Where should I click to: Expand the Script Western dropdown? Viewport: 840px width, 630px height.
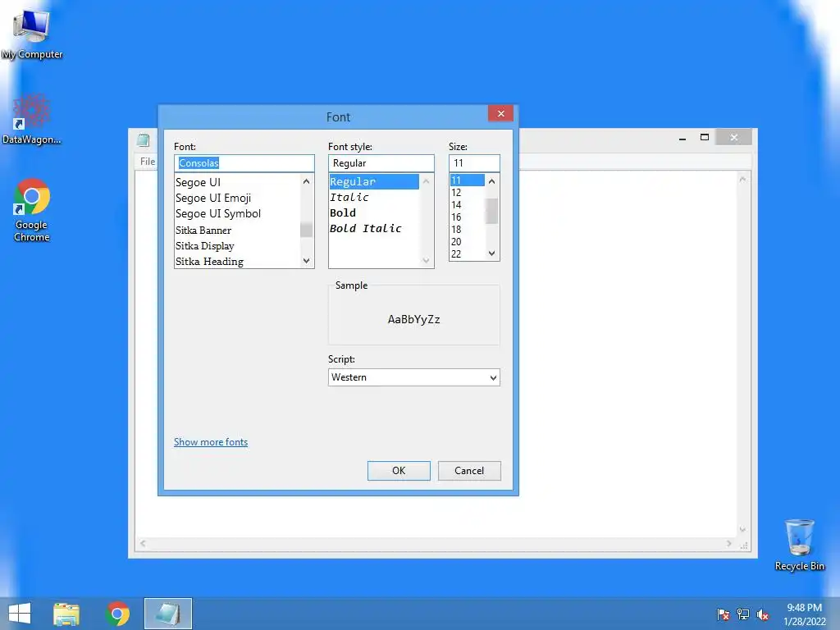click(413, 377)
